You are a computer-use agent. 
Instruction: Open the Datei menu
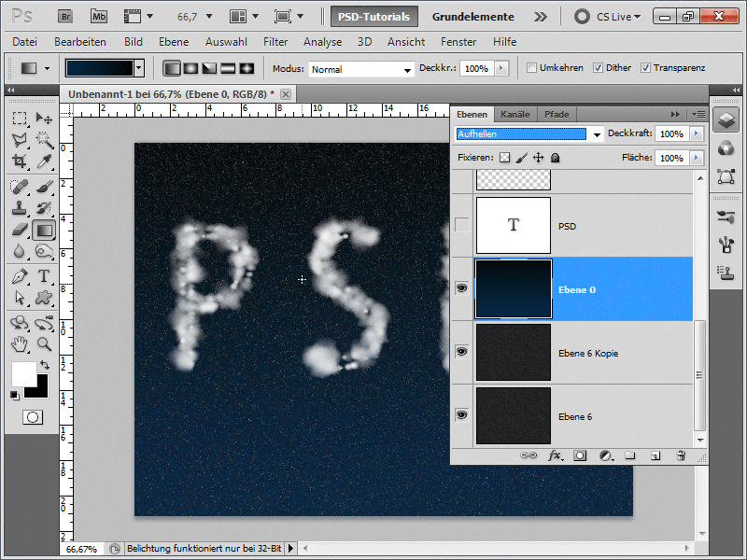click(x=24, y=42)
